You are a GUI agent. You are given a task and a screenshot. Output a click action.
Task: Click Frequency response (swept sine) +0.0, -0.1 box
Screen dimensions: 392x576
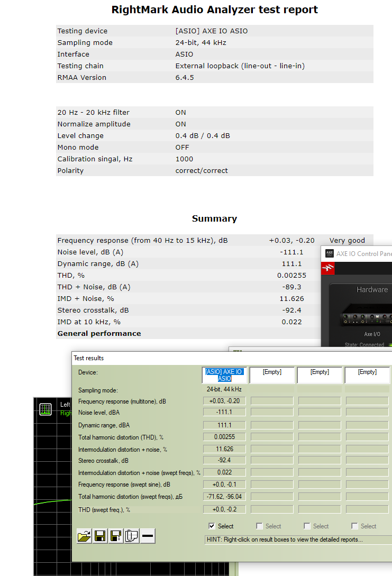click(224, 484)
